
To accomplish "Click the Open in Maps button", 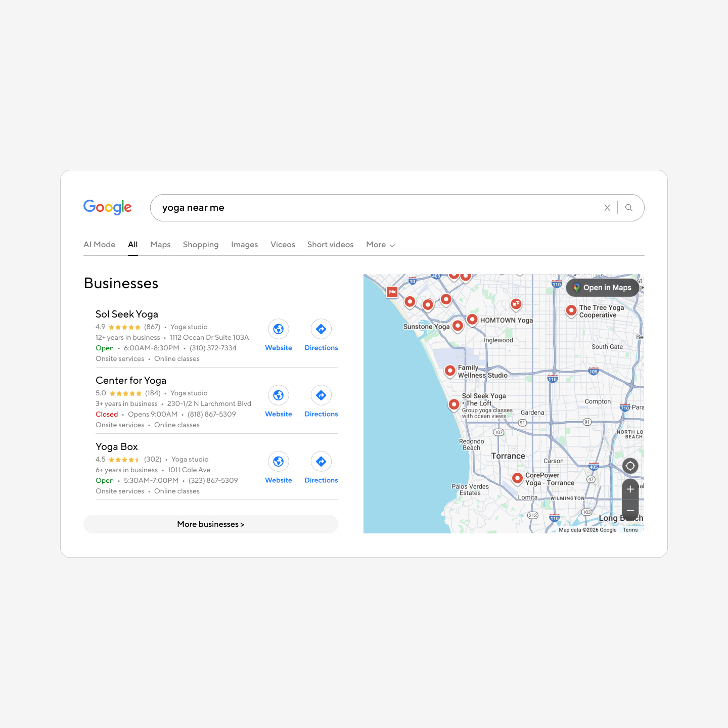I will pos(602,288).
